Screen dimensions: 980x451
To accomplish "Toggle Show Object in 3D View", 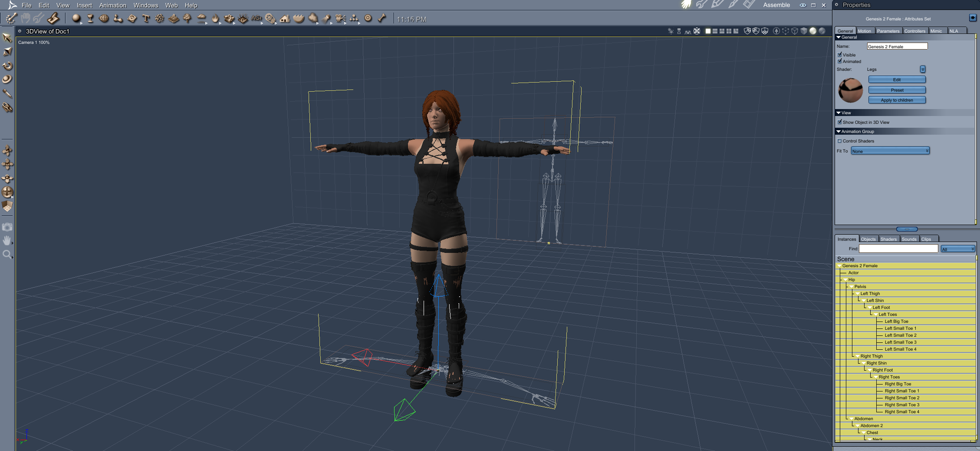I will tap(839, 122).
